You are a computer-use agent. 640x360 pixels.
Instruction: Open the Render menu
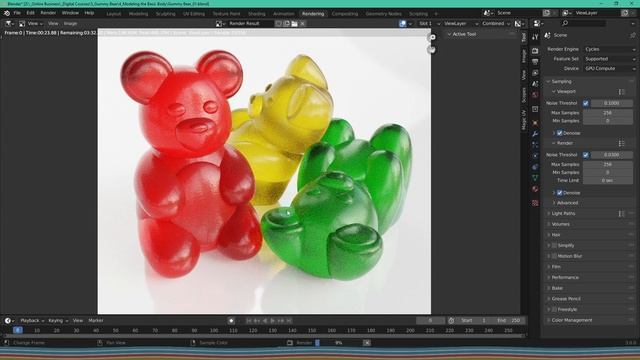(x=48, y=13)
